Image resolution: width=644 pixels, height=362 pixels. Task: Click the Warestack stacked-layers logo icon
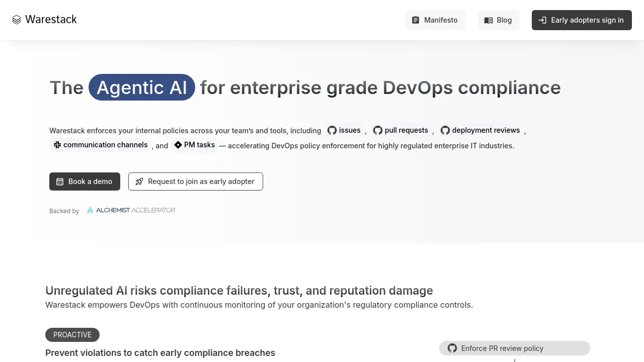tap(17, 20)
